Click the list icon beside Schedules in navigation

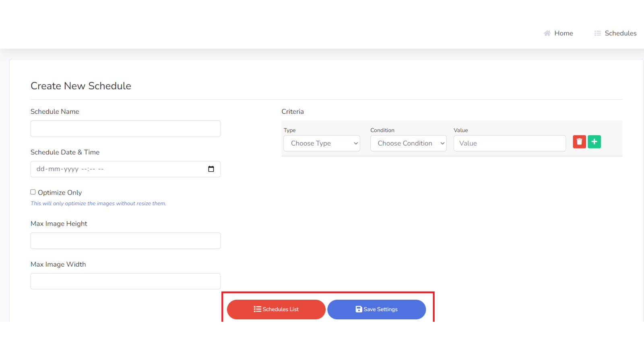597,33
